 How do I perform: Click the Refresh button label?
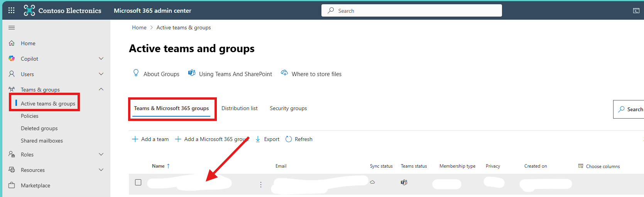click(x=304, y=139)
